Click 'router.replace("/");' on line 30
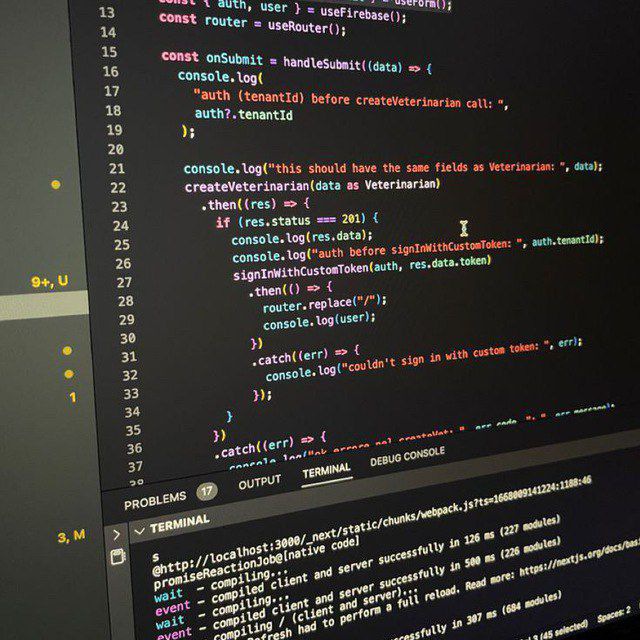The height and width of the screenshot is (640, 640). point(324,304)
